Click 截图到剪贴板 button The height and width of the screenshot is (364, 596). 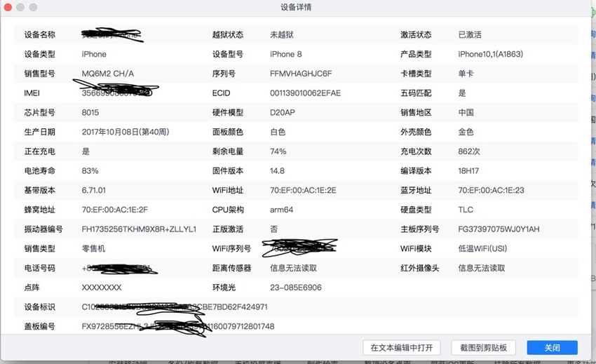[483, 348]
